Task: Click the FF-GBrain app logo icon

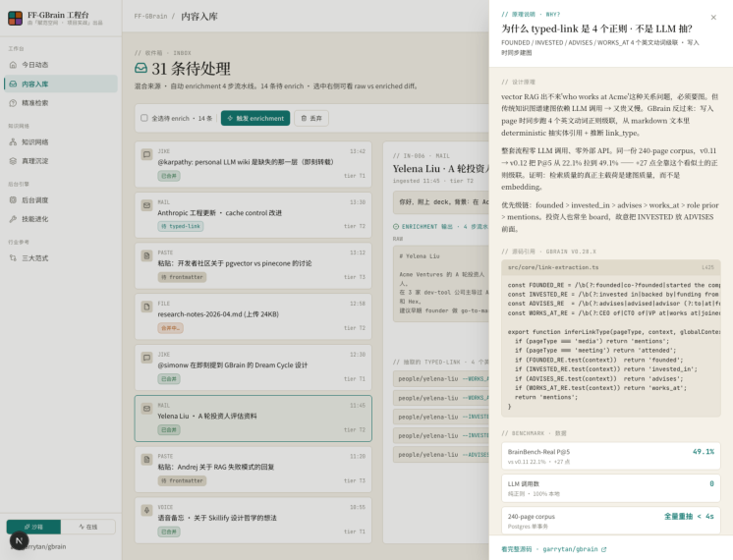Action: (15, 19)
